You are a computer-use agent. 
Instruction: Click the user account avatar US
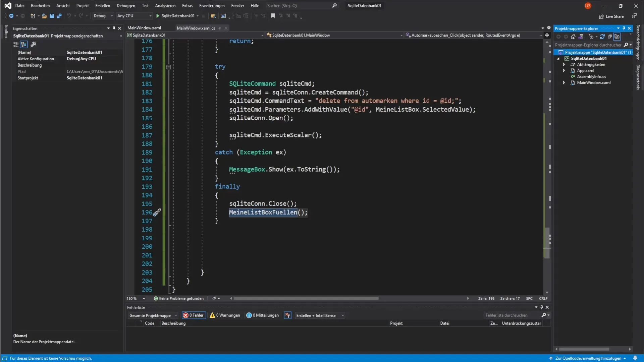pos(588,6)
